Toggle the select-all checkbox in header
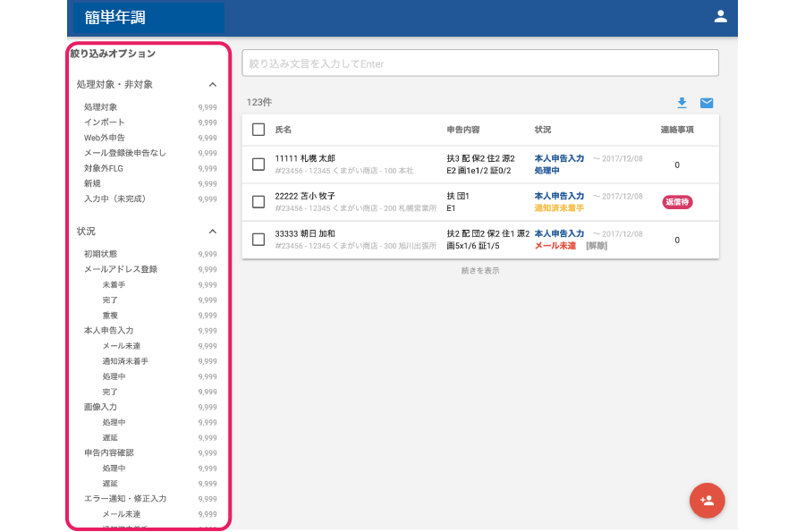Viewport: 805px width, 532px height. 258,130
